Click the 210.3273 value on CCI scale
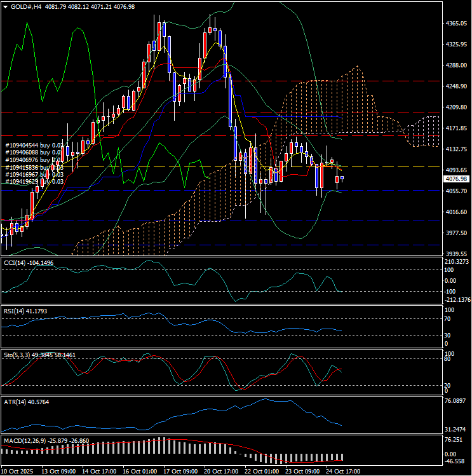Viewport: 472px width, 476px height. pos(457,262)
